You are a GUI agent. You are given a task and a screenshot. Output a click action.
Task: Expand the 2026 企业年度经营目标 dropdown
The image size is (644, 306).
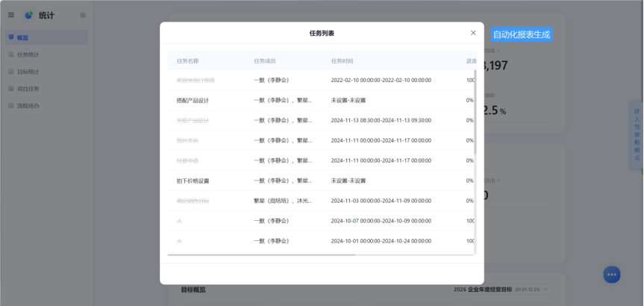pyautogui.click(x=501, y=289)
